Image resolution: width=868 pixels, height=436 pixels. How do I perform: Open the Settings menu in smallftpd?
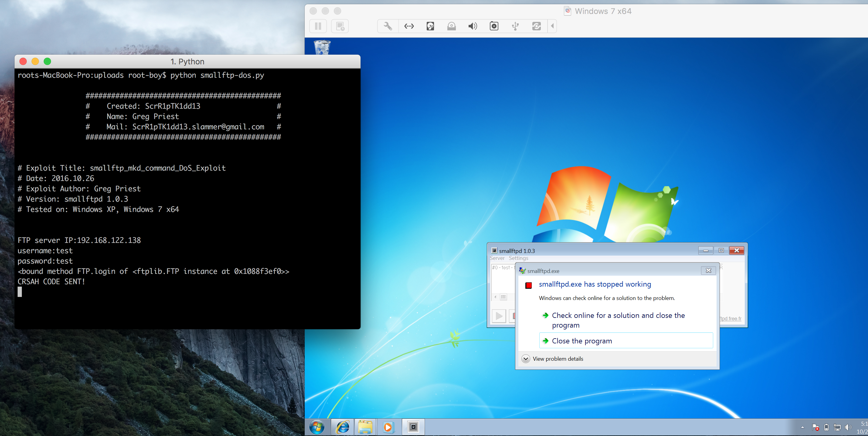point(518,258)
